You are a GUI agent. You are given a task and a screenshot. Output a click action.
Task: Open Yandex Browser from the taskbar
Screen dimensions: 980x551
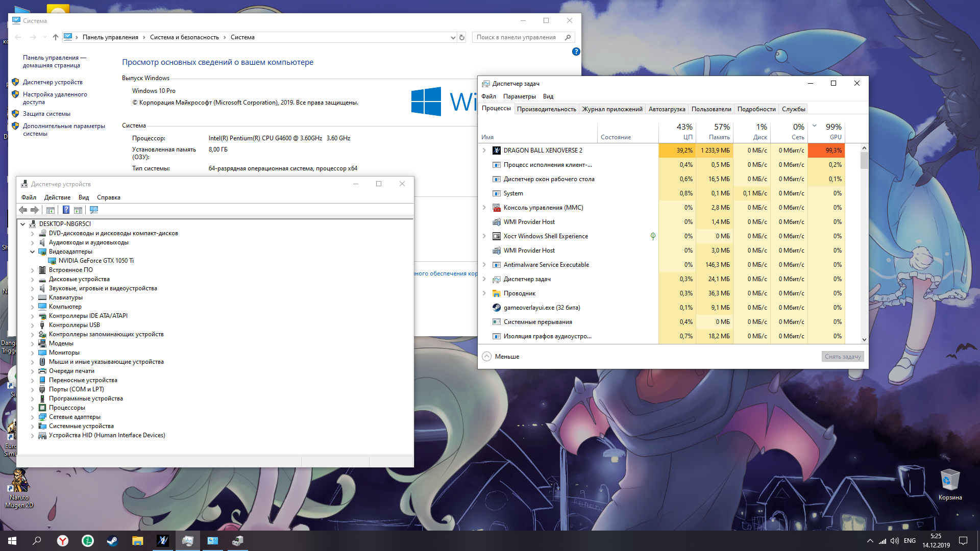tap(62, 541)
